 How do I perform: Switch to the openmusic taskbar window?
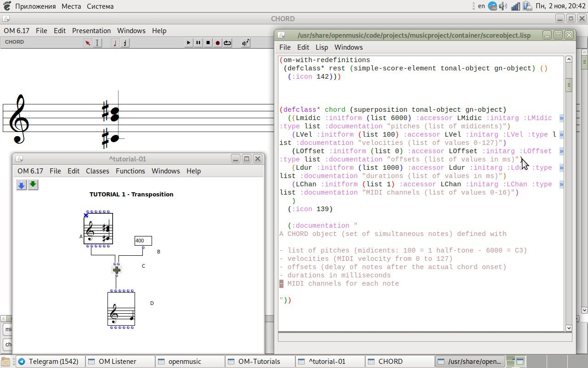coord(189,362)
